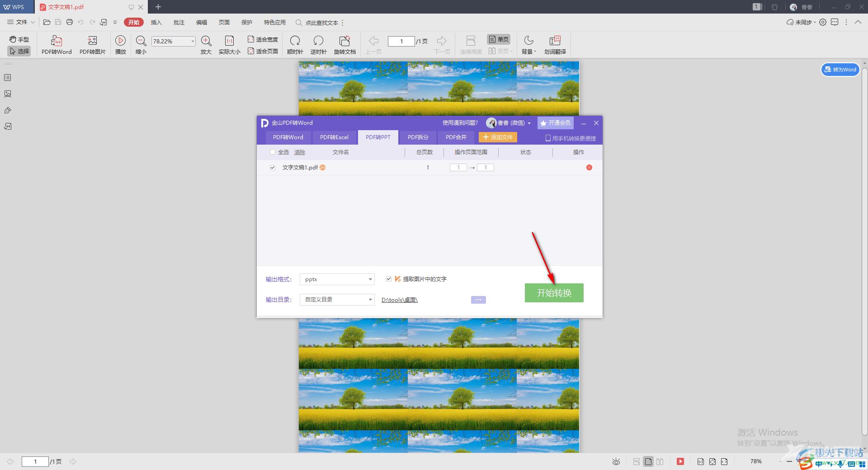Click the 清除 link

(300, 152)
